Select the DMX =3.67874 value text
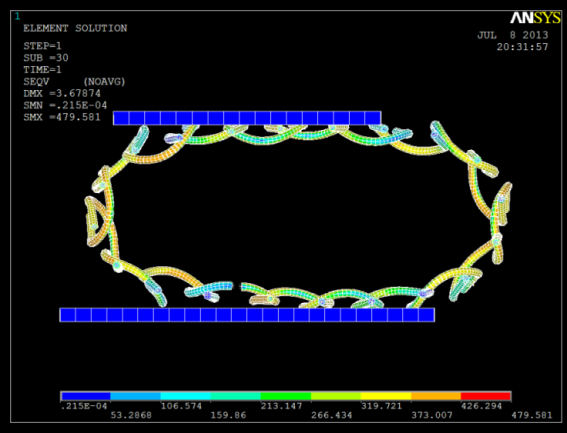Screen dimensions: 567x433 tap(62, 93)
